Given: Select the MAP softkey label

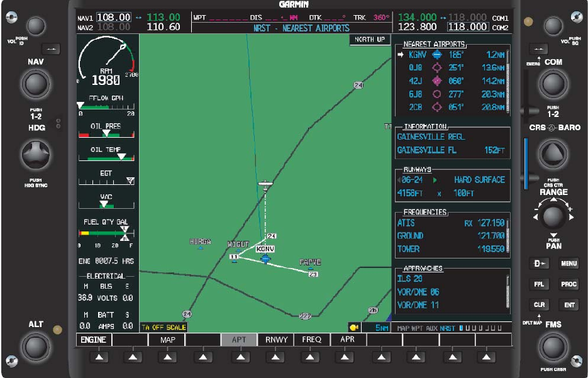Looking at the screenshot, I should click(168, 340).
